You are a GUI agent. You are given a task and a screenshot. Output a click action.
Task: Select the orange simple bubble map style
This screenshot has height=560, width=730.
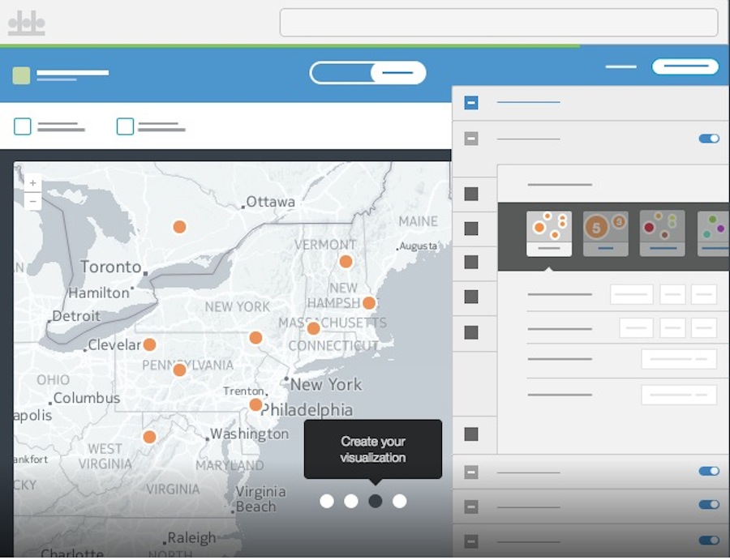tap(548, 233)
